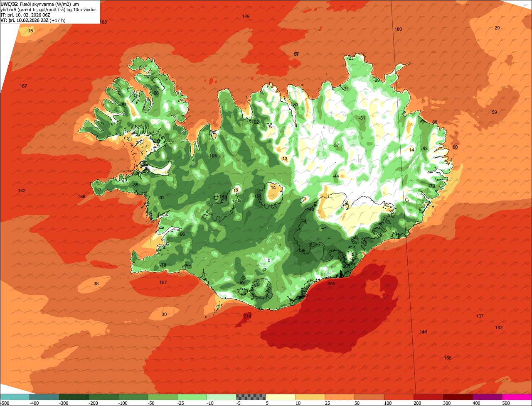The height and width of the screenshot is (406, 532).
Task: Click the map title text 'UWC/IG: Flæði skynvarma'
Action: pyautogui.click(x=27, y=4)
